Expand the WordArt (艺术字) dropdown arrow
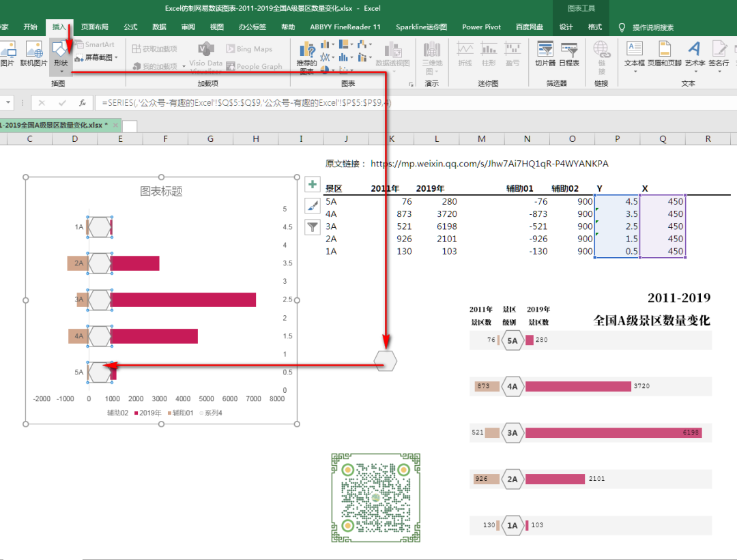The height and width of the screenshot is (560, 737). pyautogui.click(x=695, y=72)
